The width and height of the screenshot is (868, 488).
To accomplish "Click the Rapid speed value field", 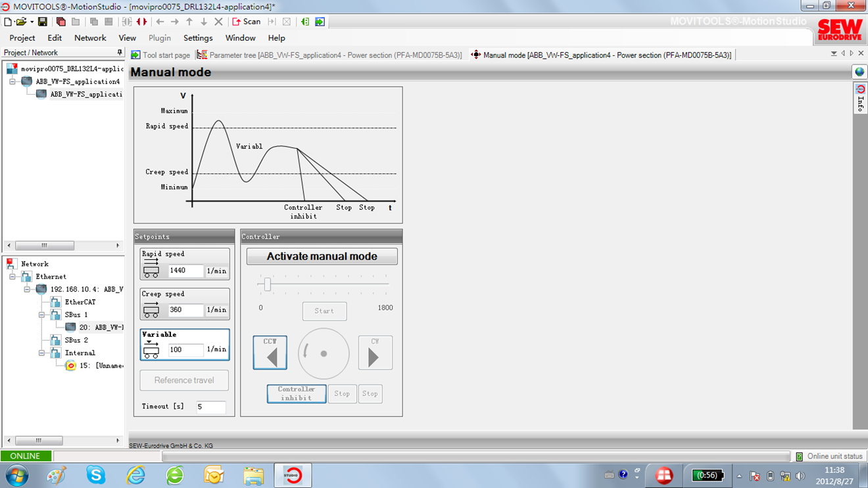I will [185, 270].
